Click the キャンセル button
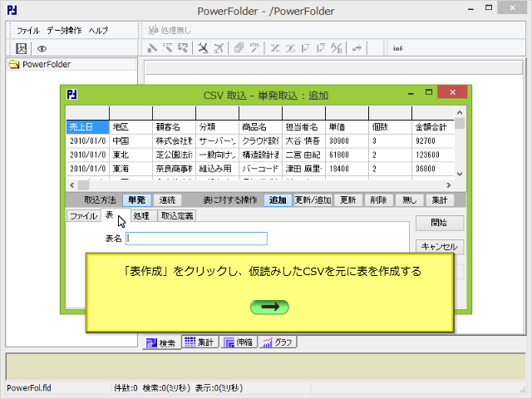 (440, 246)
